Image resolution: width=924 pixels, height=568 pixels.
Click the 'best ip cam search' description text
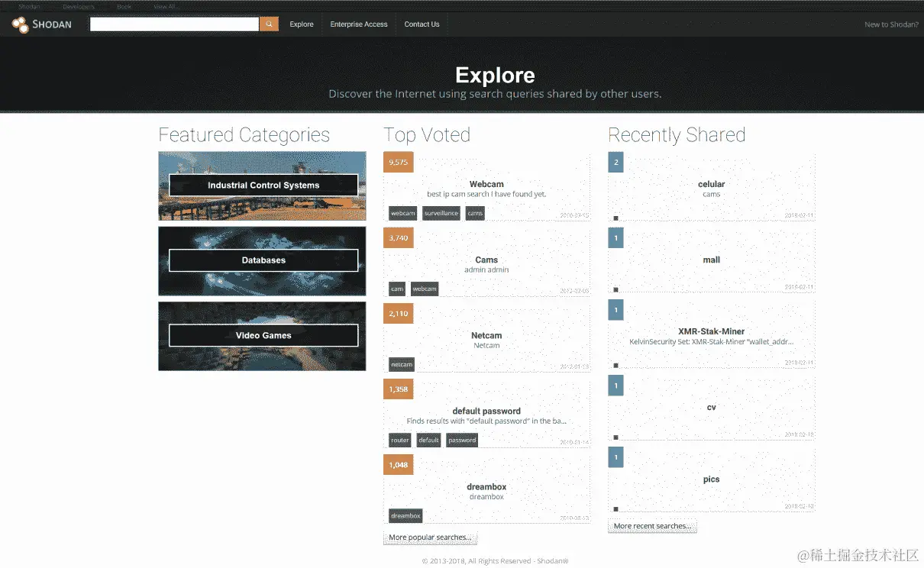[x=486, y=194]
